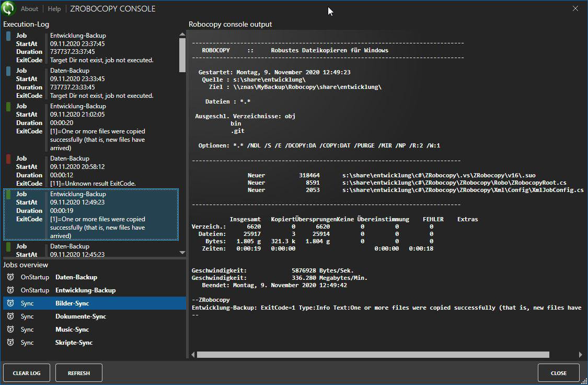Screen dimensions: 588x385
Task: Select the Bilder-Sync job name
Action: [72, 303]
